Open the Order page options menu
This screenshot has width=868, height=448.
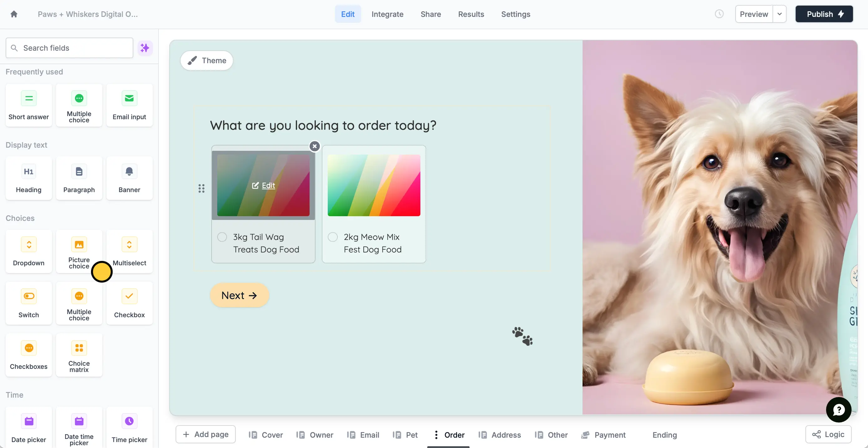coord(436,435)
